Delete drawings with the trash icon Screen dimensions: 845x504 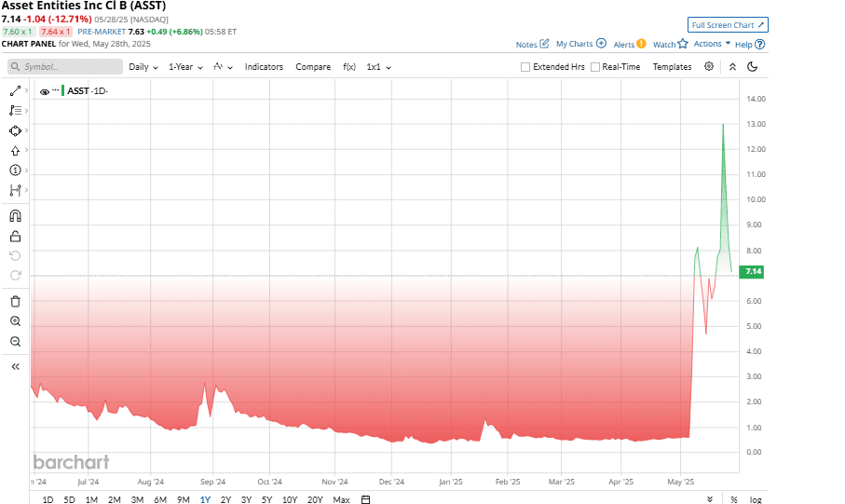(15, 301)
